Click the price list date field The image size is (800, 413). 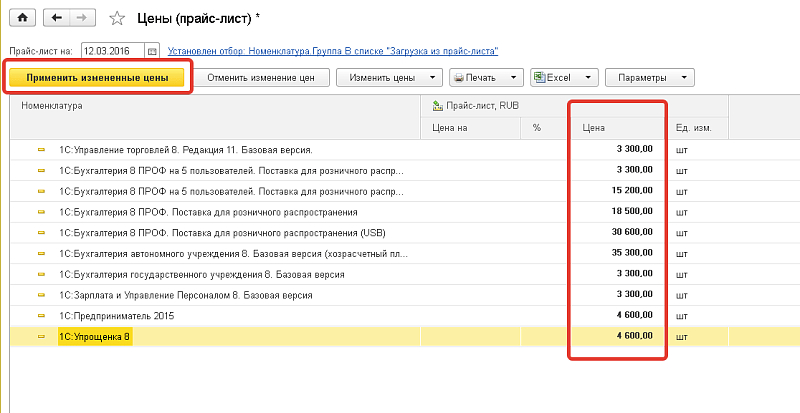113,52
